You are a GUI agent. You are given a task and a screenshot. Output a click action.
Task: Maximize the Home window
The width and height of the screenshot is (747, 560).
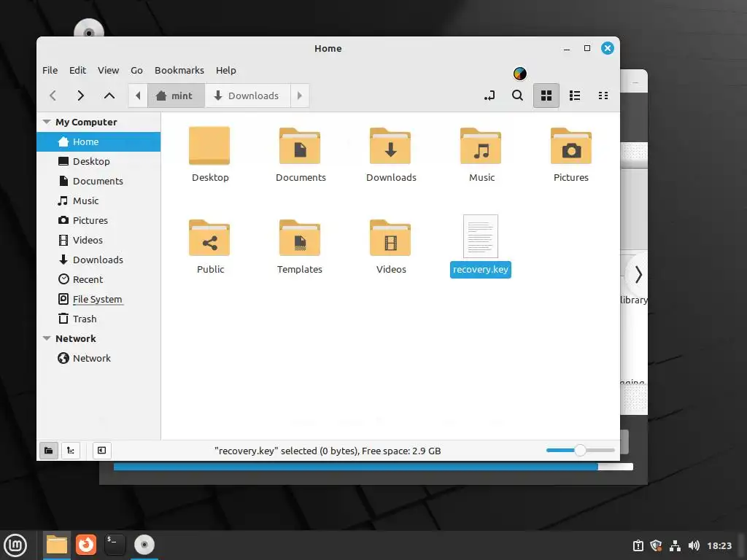[x=587, y=48]
